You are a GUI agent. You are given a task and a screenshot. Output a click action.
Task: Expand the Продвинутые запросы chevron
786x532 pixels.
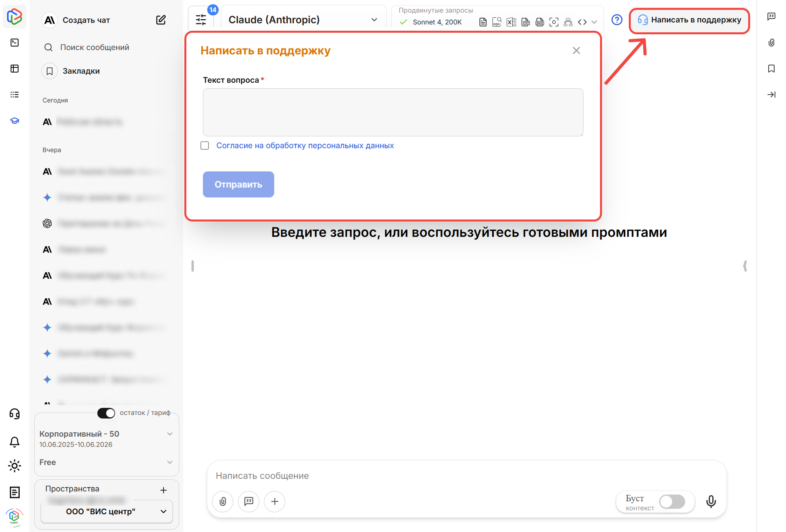595,22
